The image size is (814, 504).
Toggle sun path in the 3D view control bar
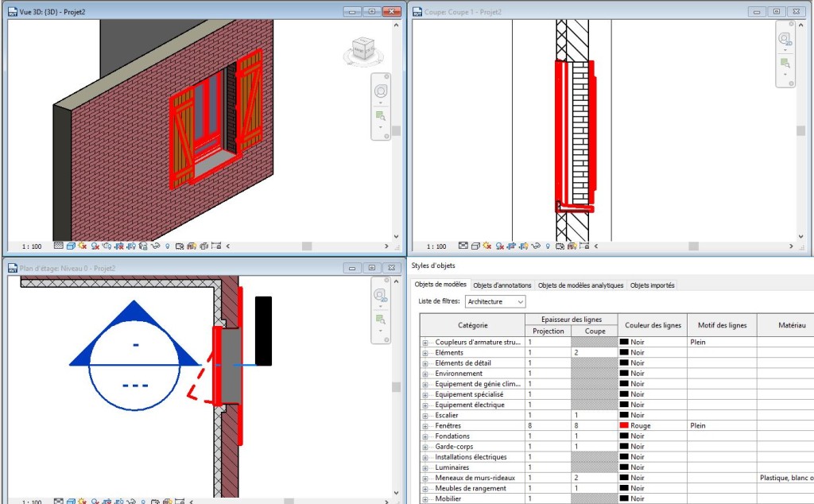(83, 246)
